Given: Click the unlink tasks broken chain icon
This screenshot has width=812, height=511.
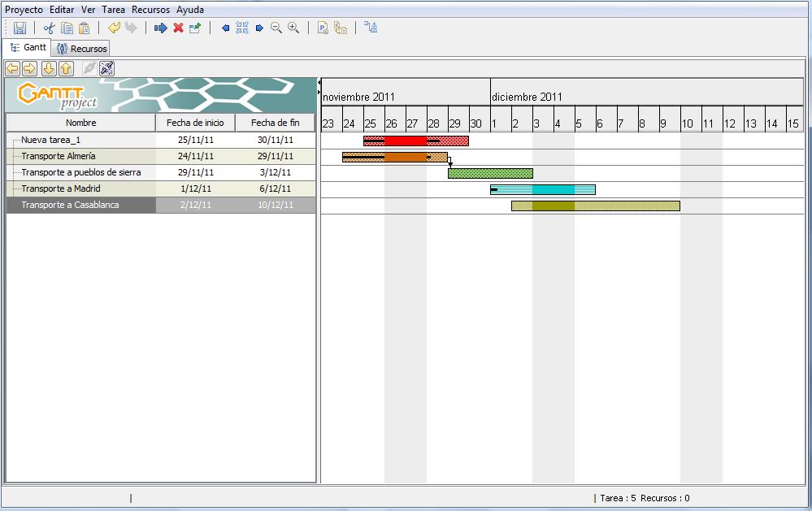Looking at the screenshot, I should (106, 68).
